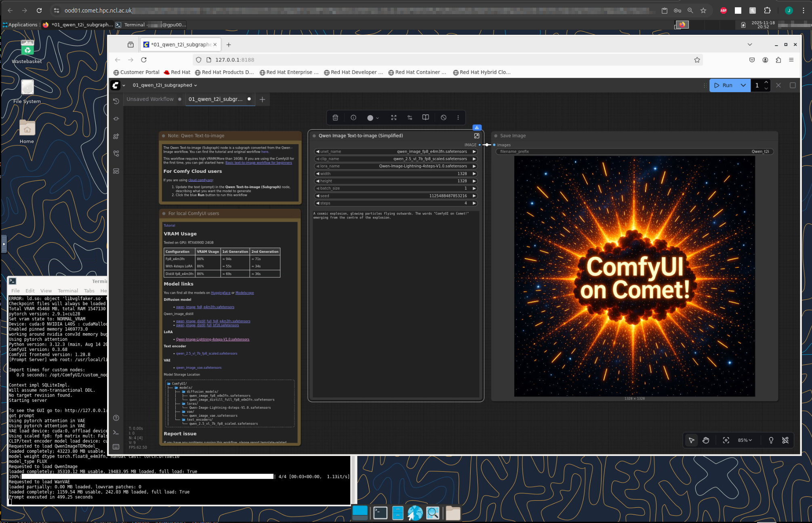The width and height of the screenshot is (812, 523).
Task: Open node color picker dropdown
Action: [x=372, y=118]
